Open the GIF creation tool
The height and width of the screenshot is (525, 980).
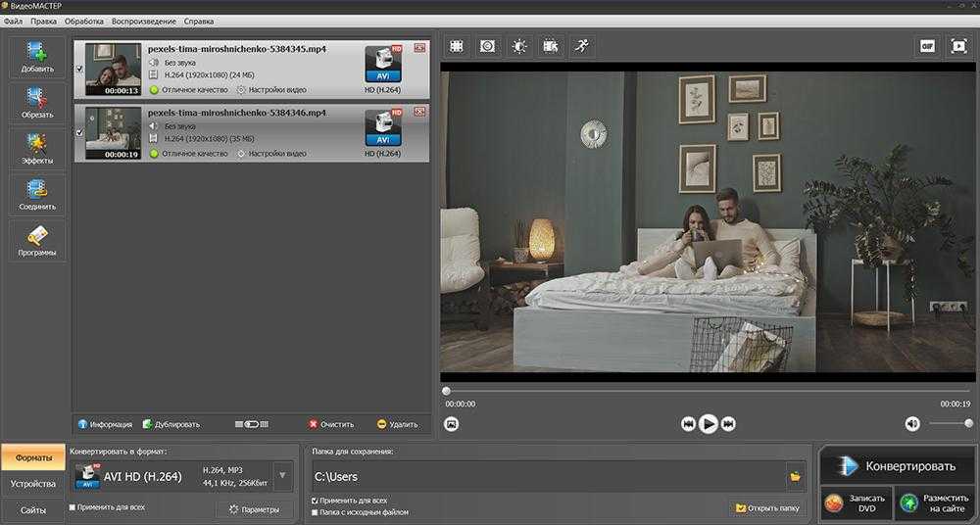926,46
